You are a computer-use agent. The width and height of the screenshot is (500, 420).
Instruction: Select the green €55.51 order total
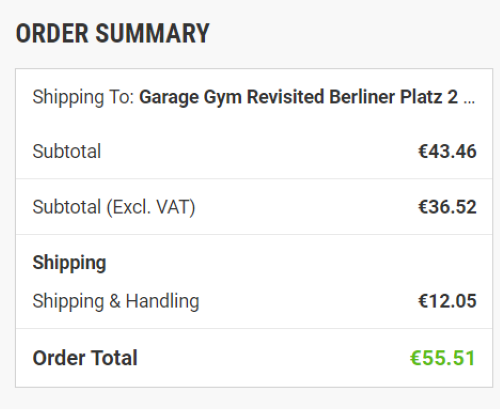[x=442, y=358]
